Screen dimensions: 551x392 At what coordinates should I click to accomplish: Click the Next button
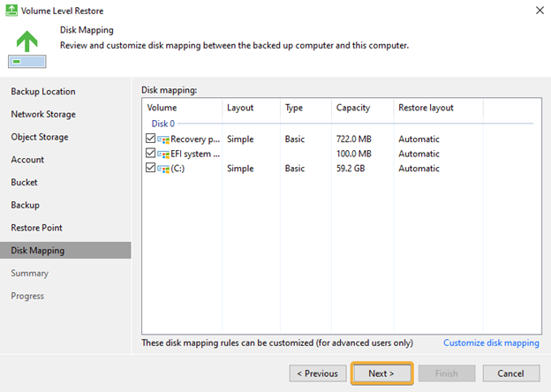coord(381,373)
